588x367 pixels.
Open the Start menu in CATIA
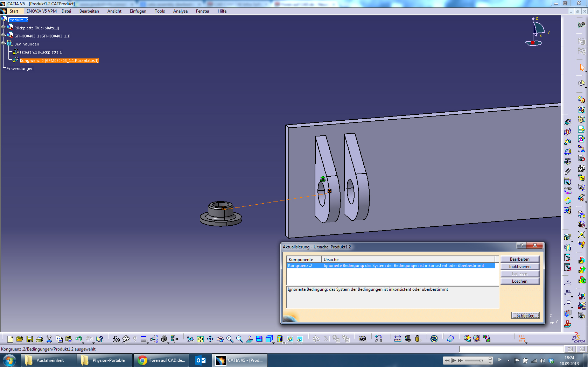pyautogui.click(x=14, y=11)
